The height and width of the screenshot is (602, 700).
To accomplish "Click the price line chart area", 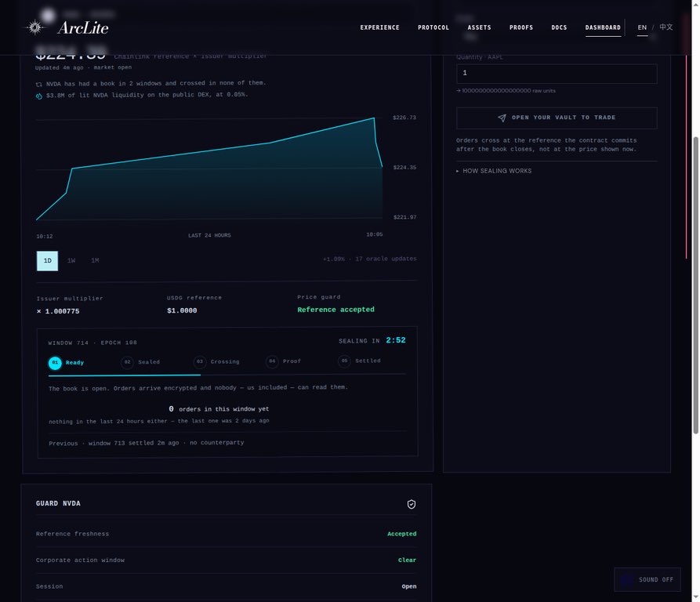I will (x=209, y=169).
